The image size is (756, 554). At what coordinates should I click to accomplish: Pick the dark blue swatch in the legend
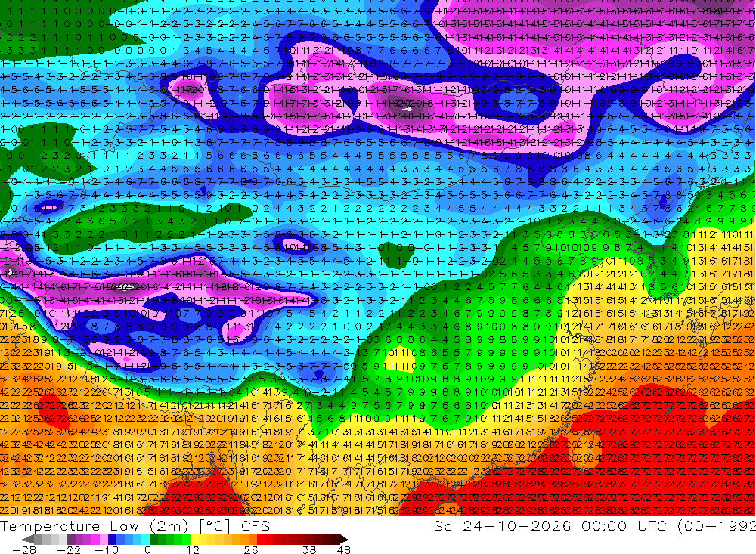coord(112,539)
